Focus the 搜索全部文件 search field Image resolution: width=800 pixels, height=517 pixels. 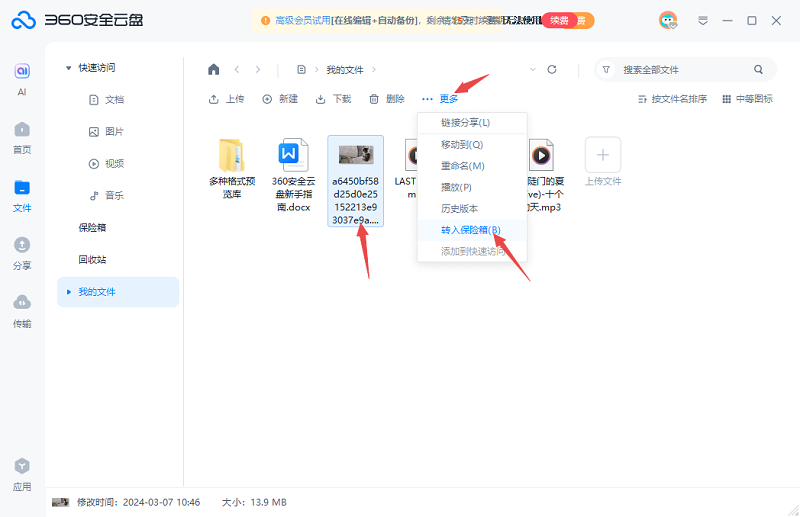tap(684, 69)
